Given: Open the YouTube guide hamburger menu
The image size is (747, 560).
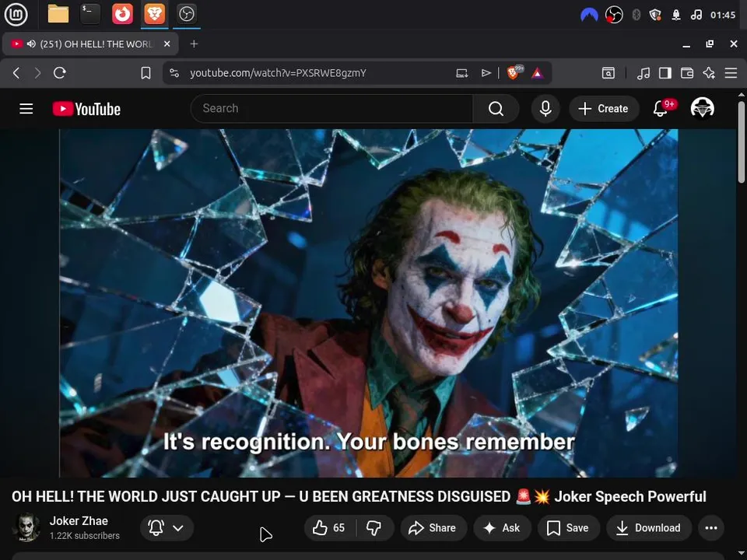Looking at the screenshot, I should (x=26, y=109).
